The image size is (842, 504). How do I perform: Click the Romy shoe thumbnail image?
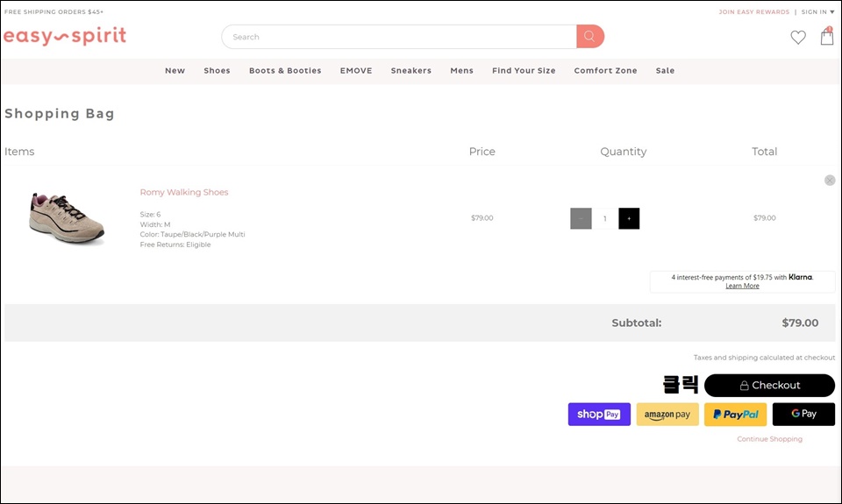67,219
